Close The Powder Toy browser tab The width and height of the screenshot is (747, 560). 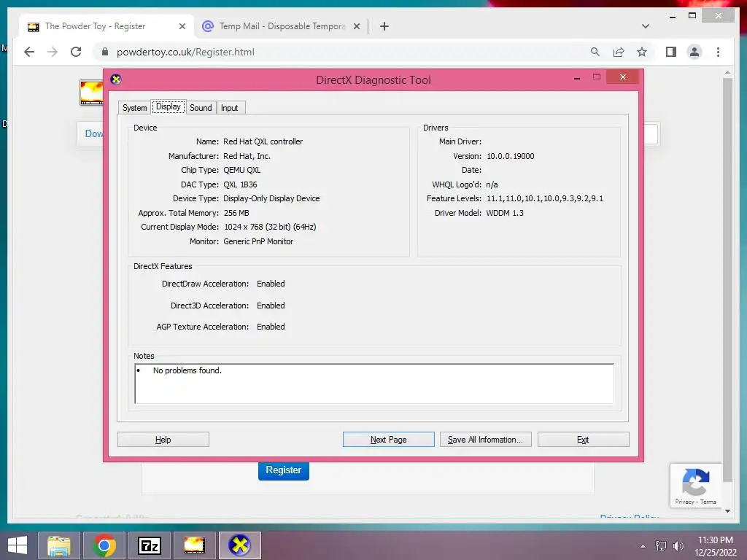coord(182,27)
